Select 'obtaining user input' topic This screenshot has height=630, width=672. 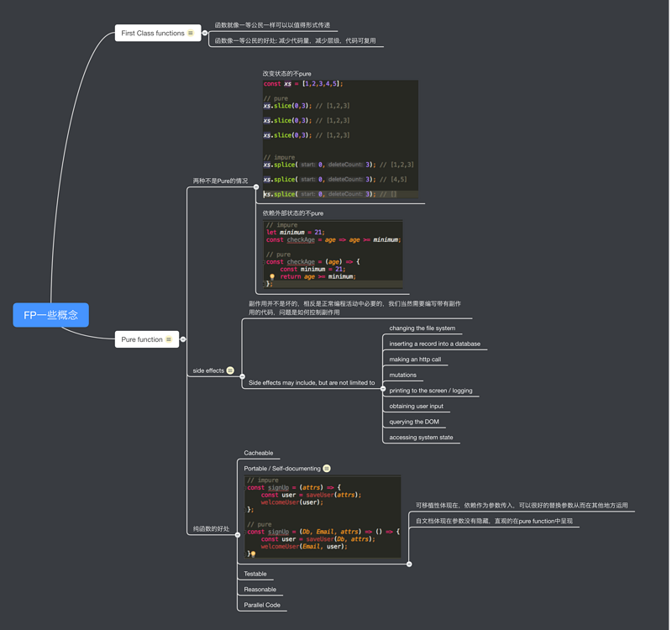(416, 407)
